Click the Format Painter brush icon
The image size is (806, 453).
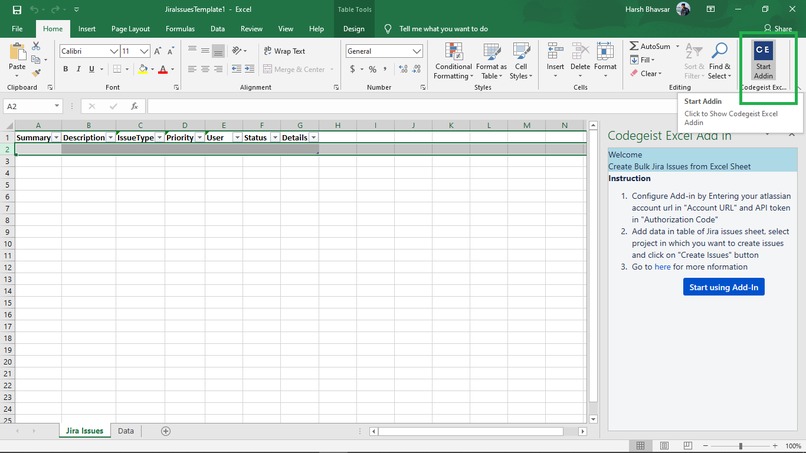(x=36, y=73)
